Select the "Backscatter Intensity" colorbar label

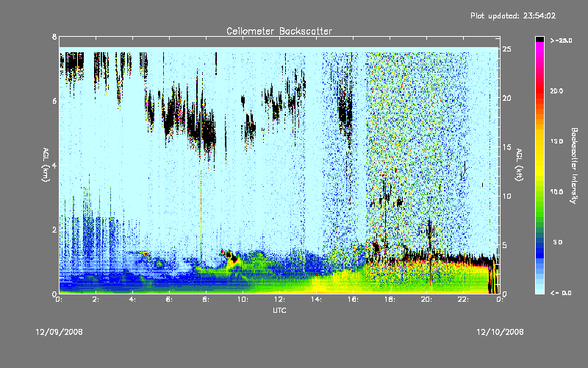click(x=574, y=166)
